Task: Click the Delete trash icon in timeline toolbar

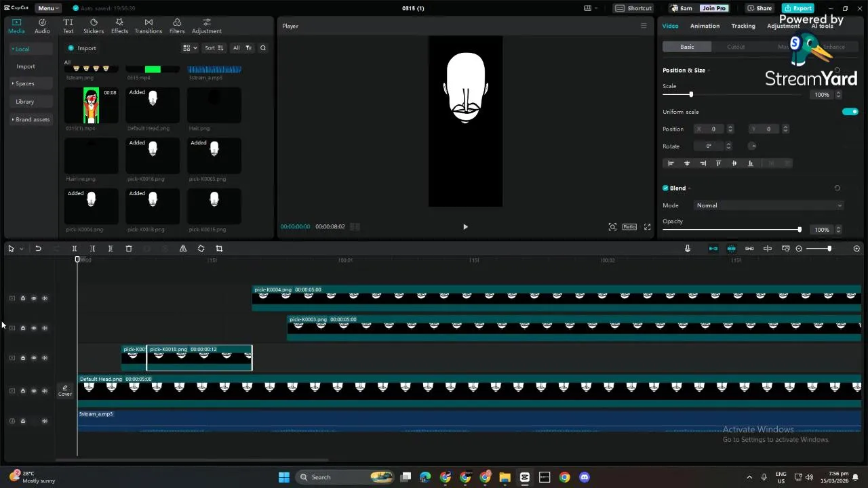Action: pos(129,249)
